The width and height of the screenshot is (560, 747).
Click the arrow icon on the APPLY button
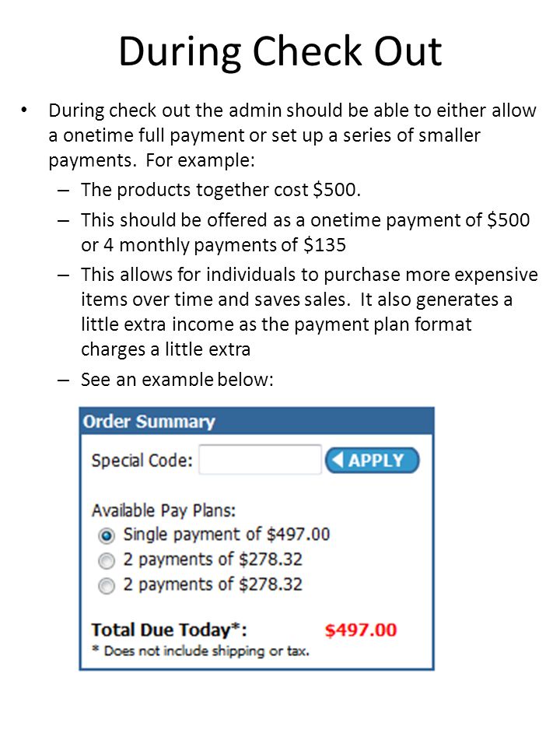click(337, 460)
